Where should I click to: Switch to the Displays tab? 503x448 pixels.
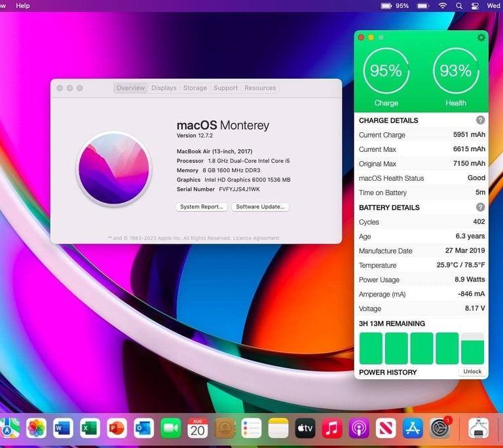(x=164, y=88)
